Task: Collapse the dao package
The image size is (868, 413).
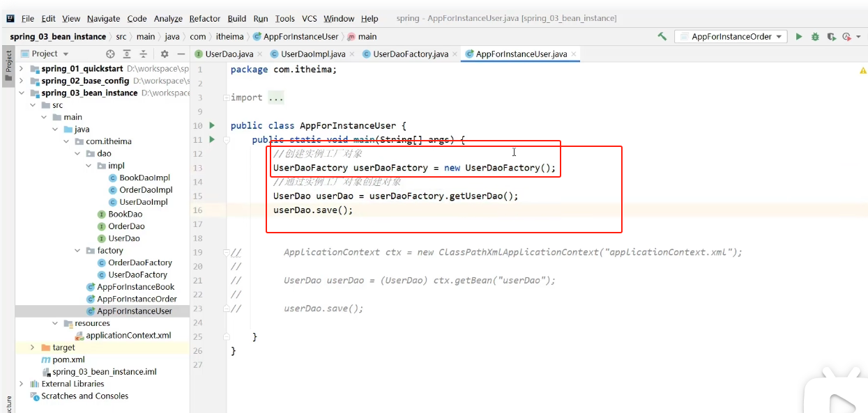Action: (77, 153)
